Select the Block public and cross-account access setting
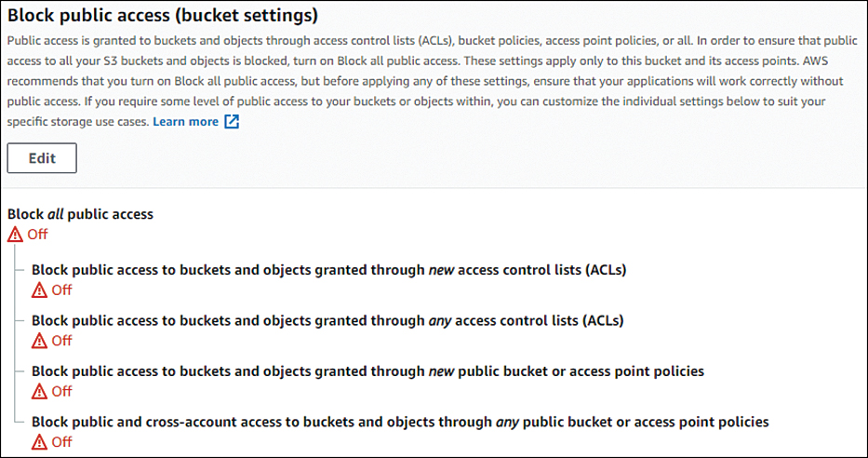868x458 pixels. [x=400, y=422]
